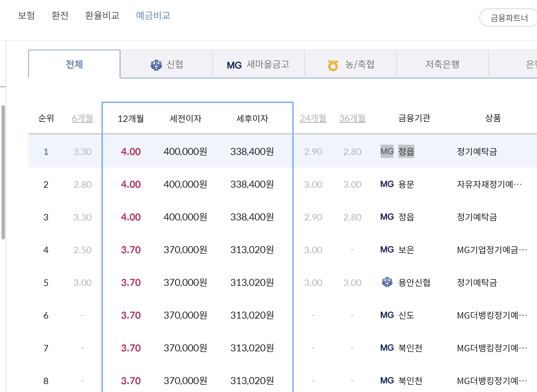Click the 세전이자 column header
This screenshot has width=537, height=392.
pos(186,119)
